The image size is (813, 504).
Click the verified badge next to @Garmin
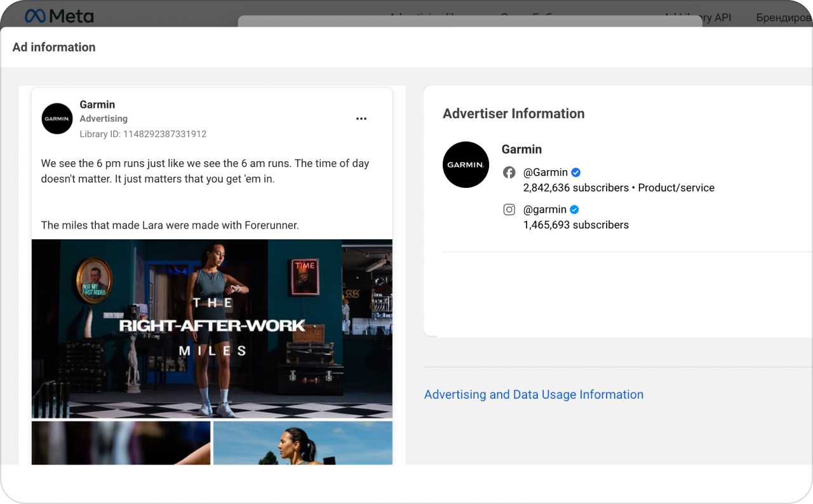pyautogui.click(x=575, y=172)
